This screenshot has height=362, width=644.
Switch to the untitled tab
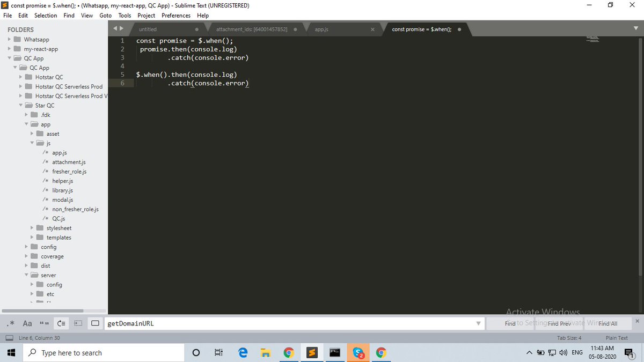pos(148,29)
